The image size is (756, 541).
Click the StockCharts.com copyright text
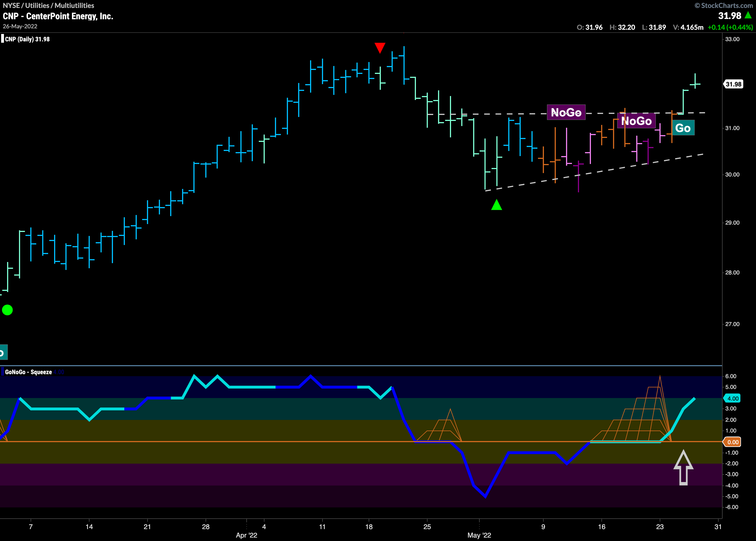point(724,5)
